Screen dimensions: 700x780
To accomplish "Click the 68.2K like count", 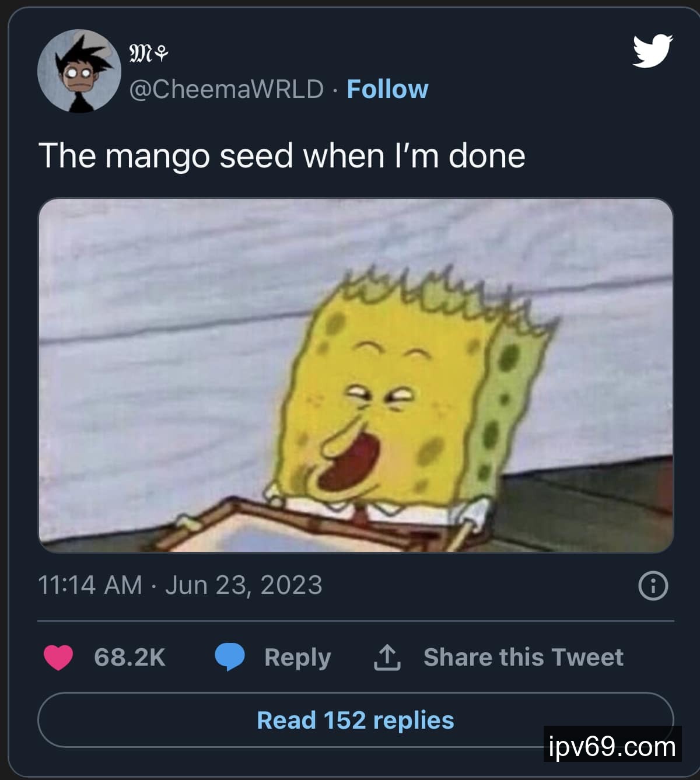I will pos(129,657).
